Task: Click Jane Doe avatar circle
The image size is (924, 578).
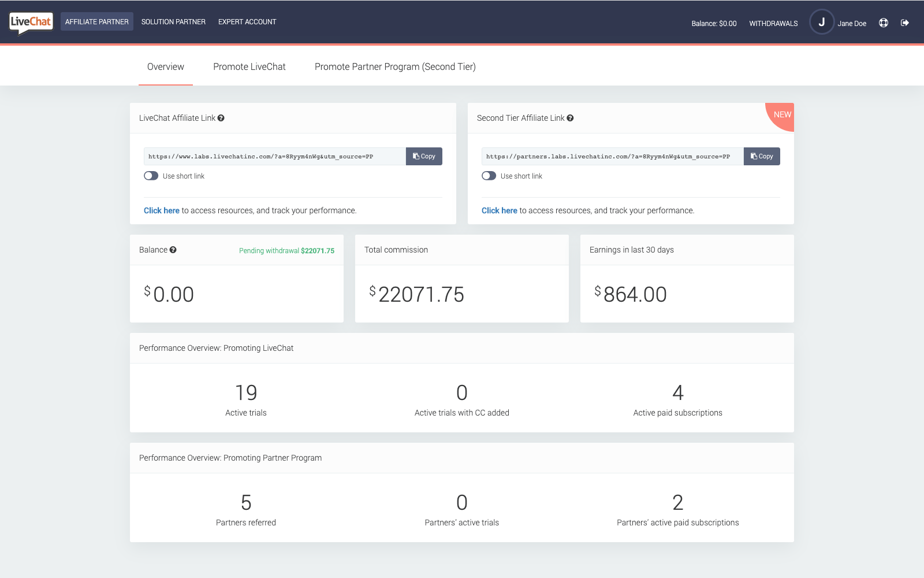Action: (x=822, y=22)
